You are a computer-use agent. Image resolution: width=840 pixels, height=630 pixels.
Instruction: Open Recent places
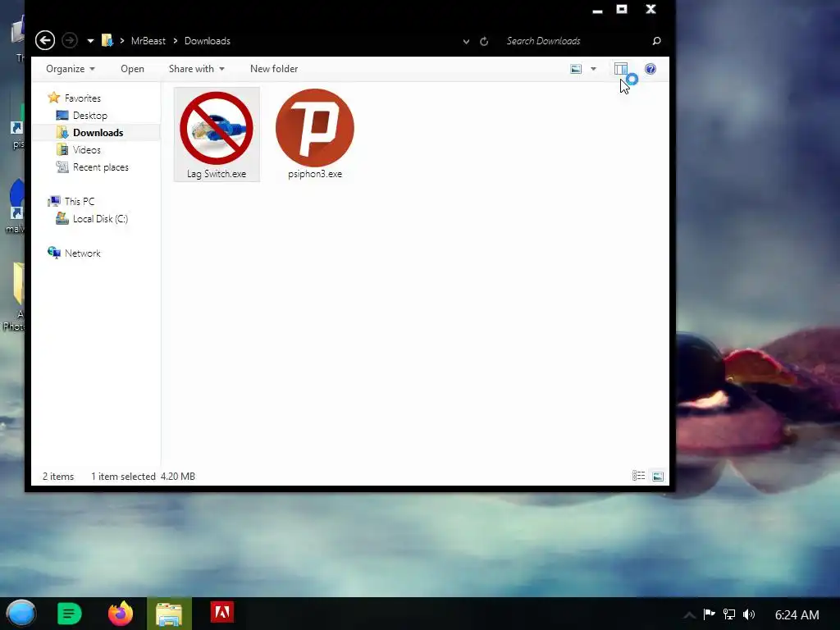[x=101, y=167]
